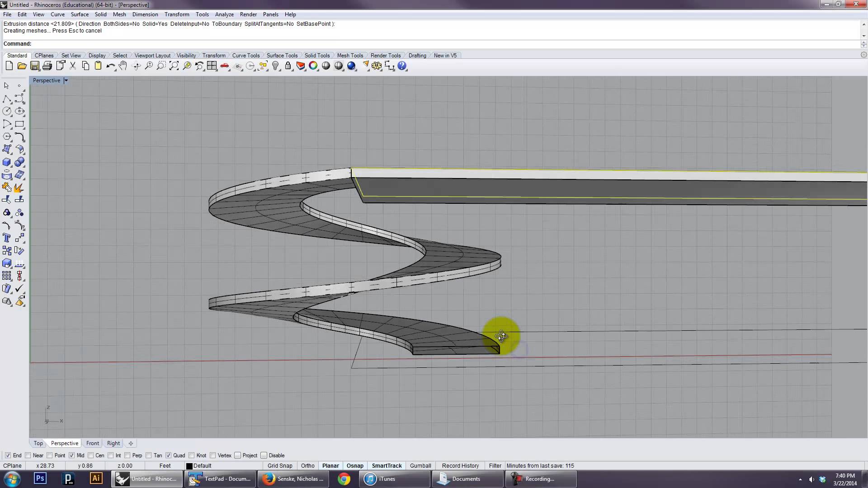This screenshot has width=868, height=488.
Task: Toggle Ortho mode in the status bar
Action: [x=308, y=465]
